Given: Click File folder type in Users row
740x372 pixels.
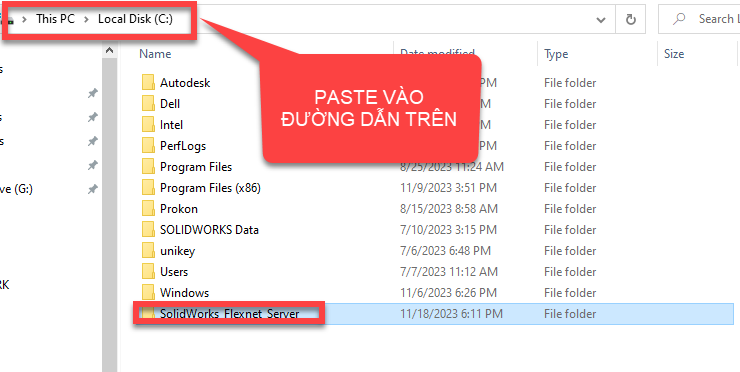Looking at the screenshot, I should (570, 272).
